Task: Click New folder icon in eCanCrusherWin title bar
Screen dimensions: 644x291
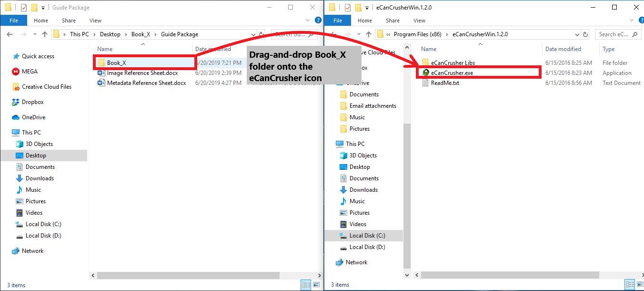Action: click(358, 8)
